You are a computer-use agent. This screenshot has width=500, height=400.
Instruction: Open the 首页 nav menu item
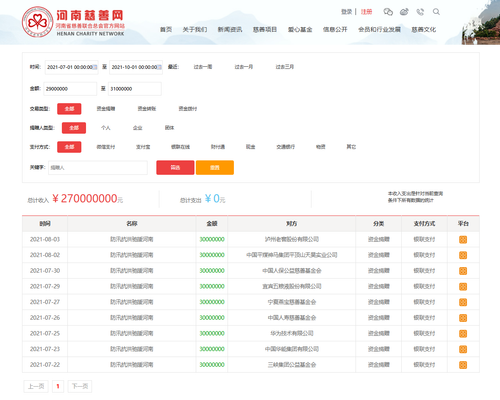pyautogui.click(x=166, y=30)
